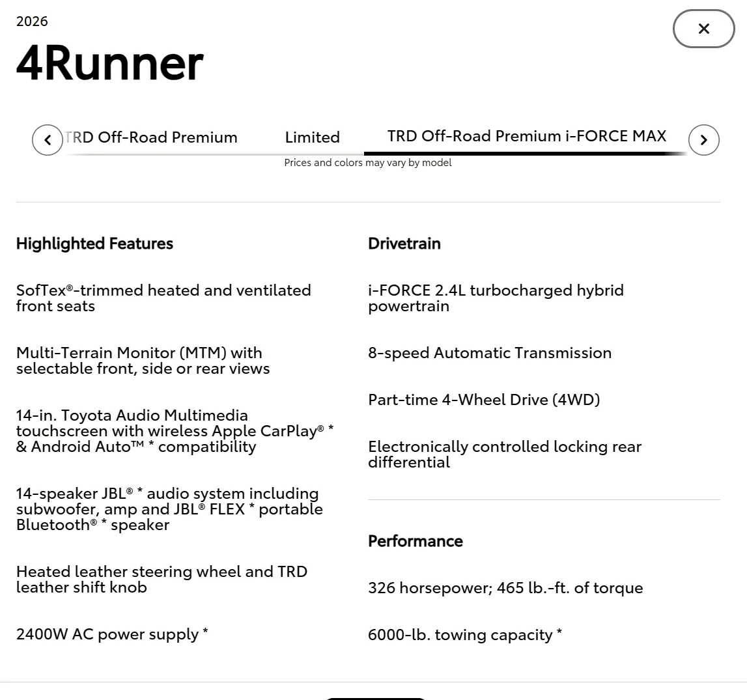This screenshot has height=700, width=747.
Task: Click Multi-Terrain Monitor (MTM) feature text
Action: (x=143, y=361)
